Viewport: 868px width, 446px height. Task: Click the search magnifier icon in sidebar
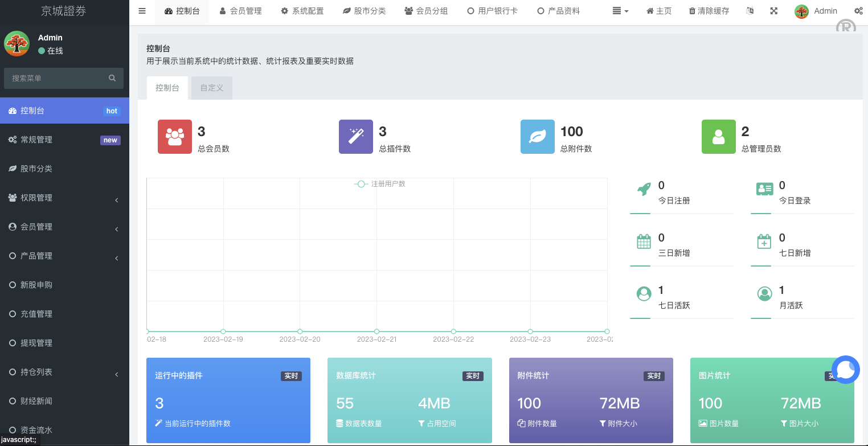point(112,78)
